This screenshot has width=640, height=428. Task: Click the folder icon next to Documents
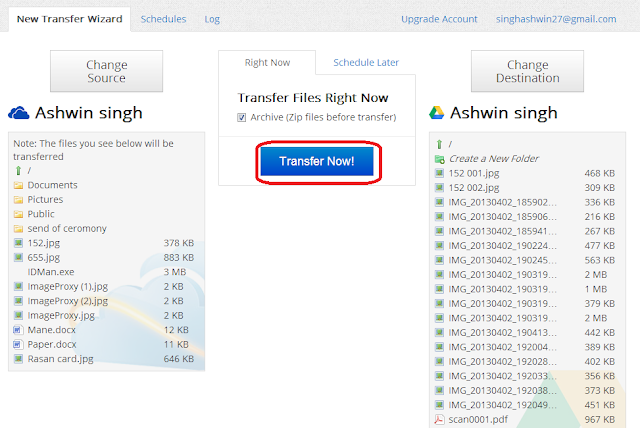18,185
